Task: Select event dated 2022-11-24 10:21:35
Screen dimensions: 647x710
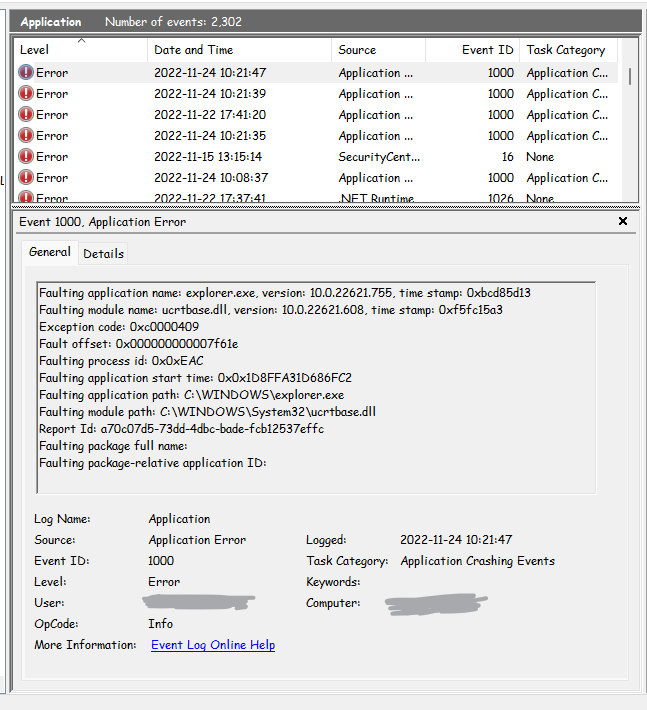Action: point(316,136)
